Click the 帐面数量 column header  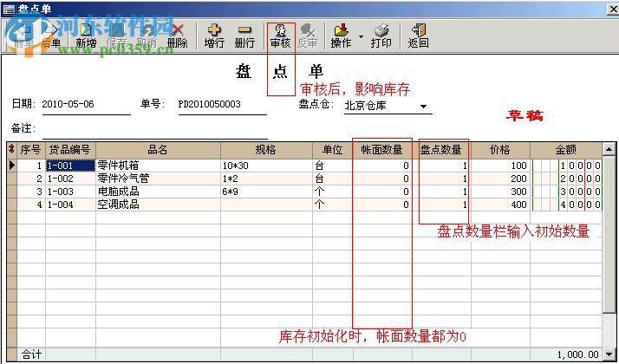381,150
